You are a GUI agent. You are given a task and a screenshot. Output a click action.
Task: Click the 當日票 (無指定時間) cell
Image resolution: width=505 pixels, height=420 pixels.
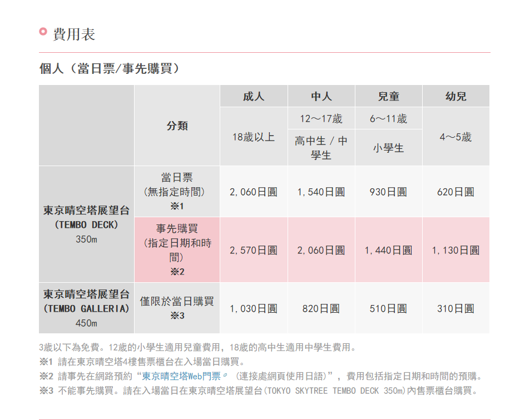pyautogui.click(x=177, y=191)
